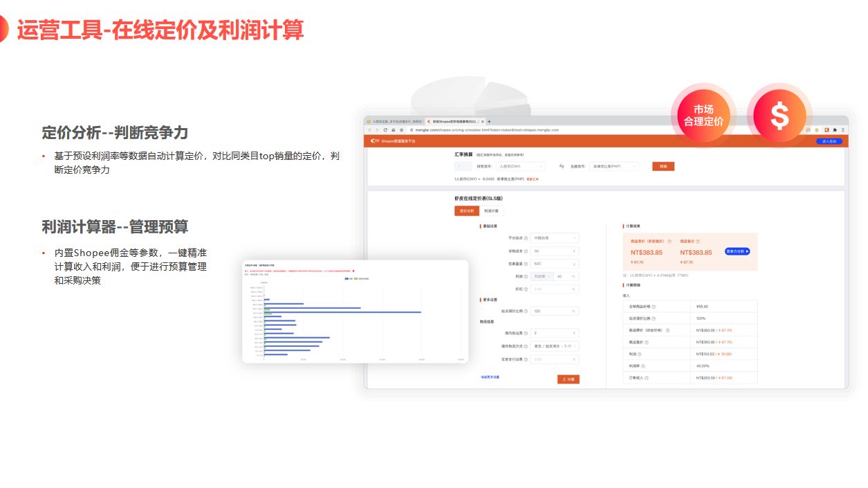This screenshot has width=868, height=488.
Task: Select the 虾皮Shopee定价 browser tab
Action: [x=455, y=121]
